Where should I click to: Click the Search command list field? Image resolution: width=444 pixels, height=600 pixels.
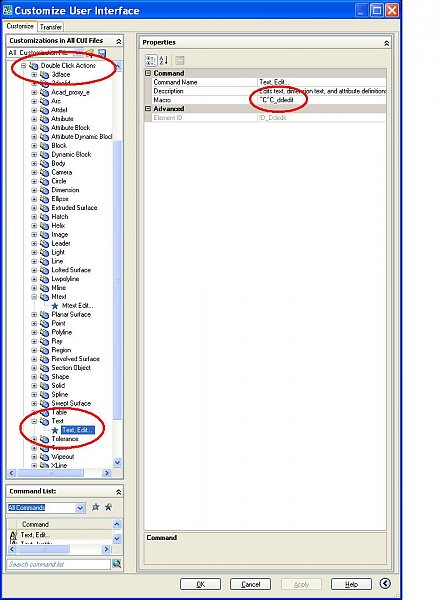pos(59,564)
